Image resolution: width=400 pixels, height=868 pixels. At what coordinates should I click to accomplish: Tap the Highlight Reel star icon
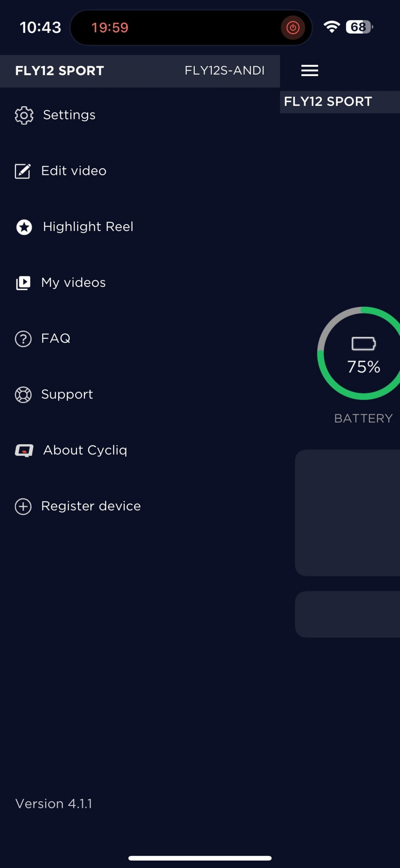point(24,227)
